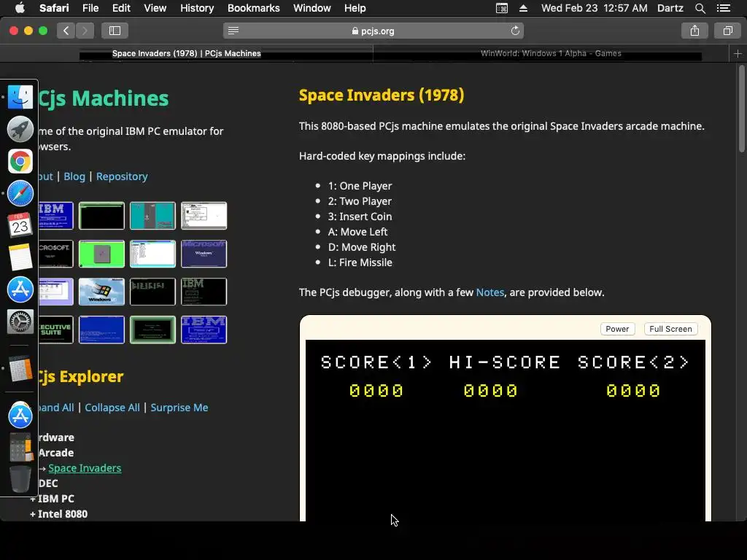Viewport: 747px width, 560px height.
Task: Open the Safari menu
Action: coord(54,8)
